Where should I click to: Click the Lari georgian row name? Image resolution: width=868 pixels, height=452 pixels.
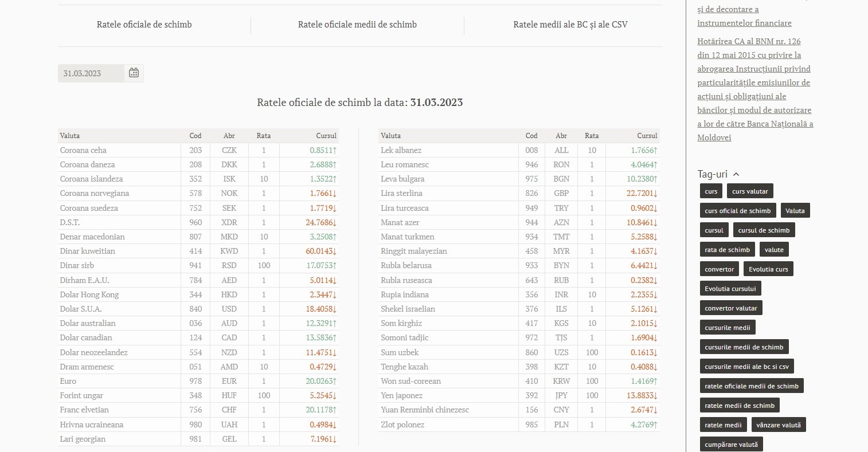pyautogui.click(x=83, y=439)
